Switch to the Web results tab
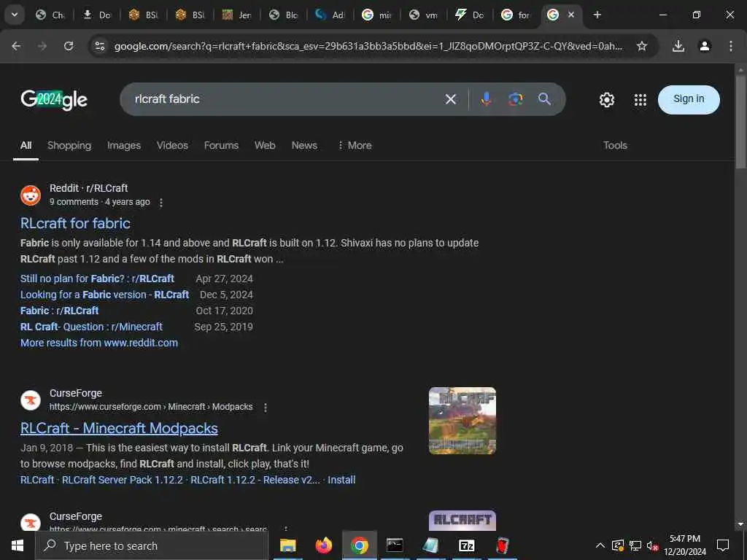Image resolution: width=747 pixels, height=560 pixels. tap(265, 145)
